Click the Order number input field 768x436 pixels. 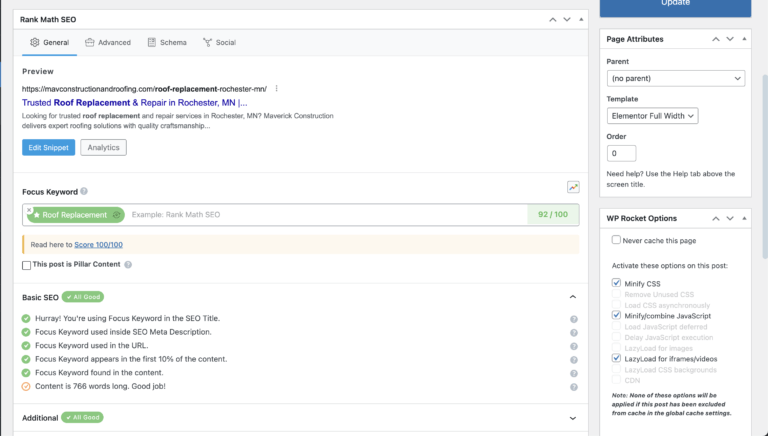click(621, 153)
